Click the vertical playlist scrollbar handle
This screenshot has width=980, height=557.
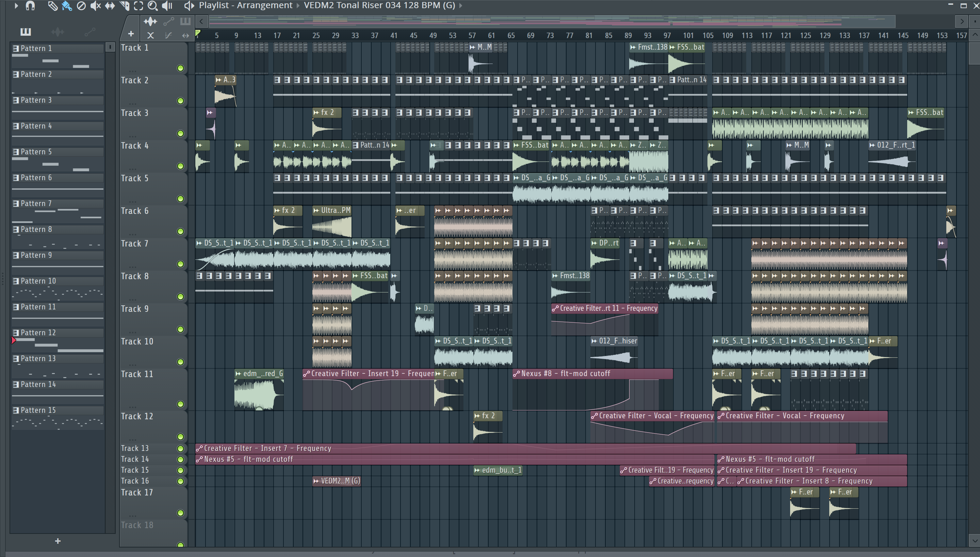point(975,54)
